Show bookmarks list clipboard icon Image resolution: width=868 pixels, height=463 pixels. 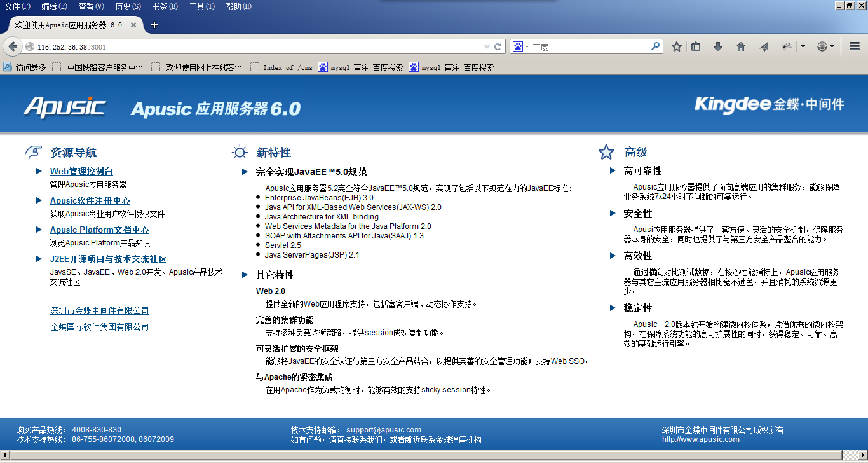696,46
